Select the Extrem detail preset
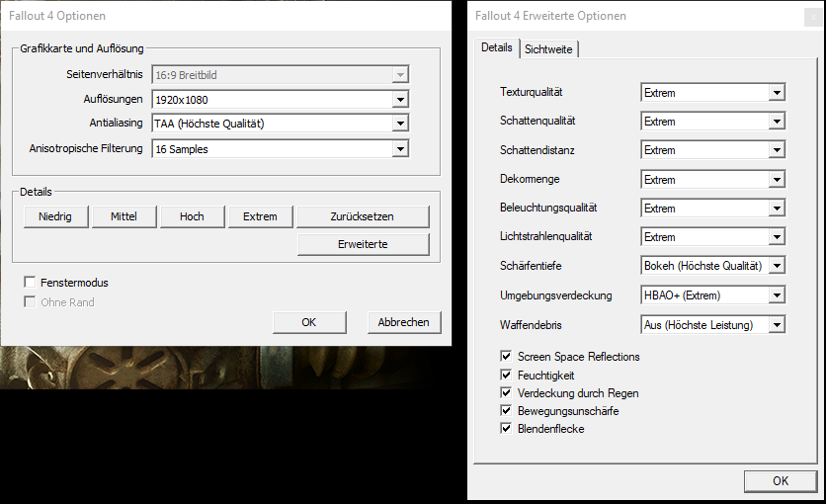The width and height of the screenshot is (826, 504). pyautogui.click(x=260, y=216)
